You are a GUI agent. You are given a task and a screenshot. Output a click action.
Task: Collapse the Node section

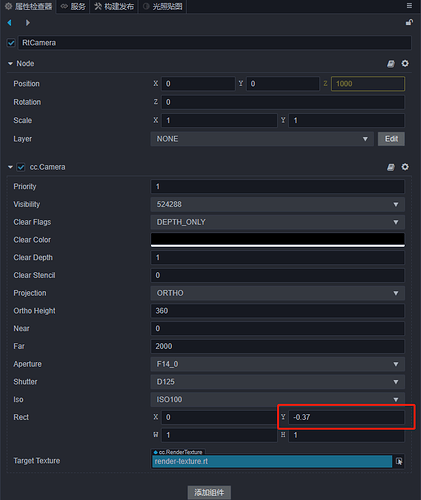tap(10, 63)
